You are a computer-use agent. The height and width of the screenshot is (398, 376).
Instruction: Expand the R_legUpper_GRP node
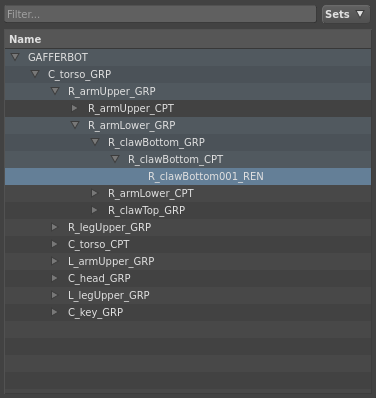[x=55, y=227]
